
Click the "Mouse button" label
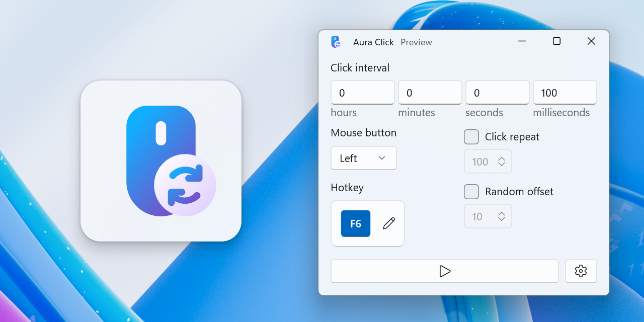point(363,133)
